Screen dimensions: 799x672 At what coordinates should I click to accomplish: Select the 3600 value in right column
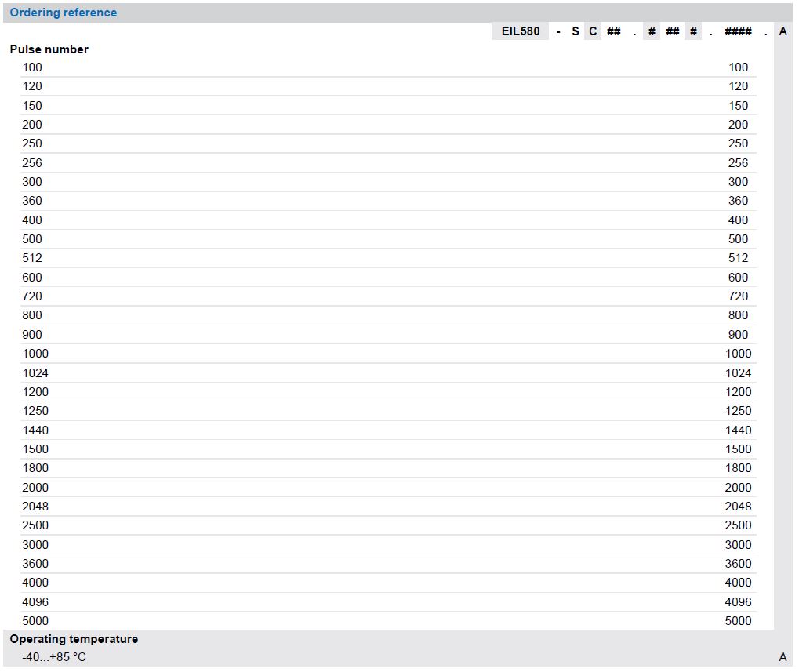(x=738, y=564)
